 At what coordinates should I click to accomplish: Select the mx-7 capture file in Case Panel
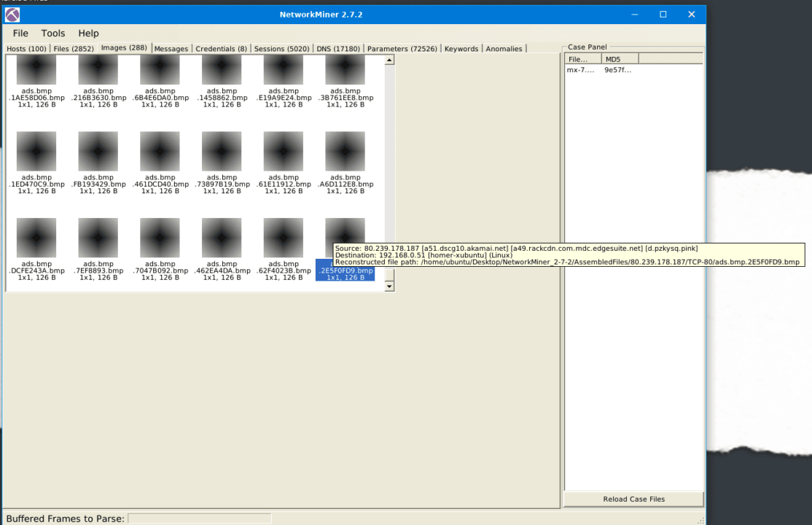coord(579,70)
